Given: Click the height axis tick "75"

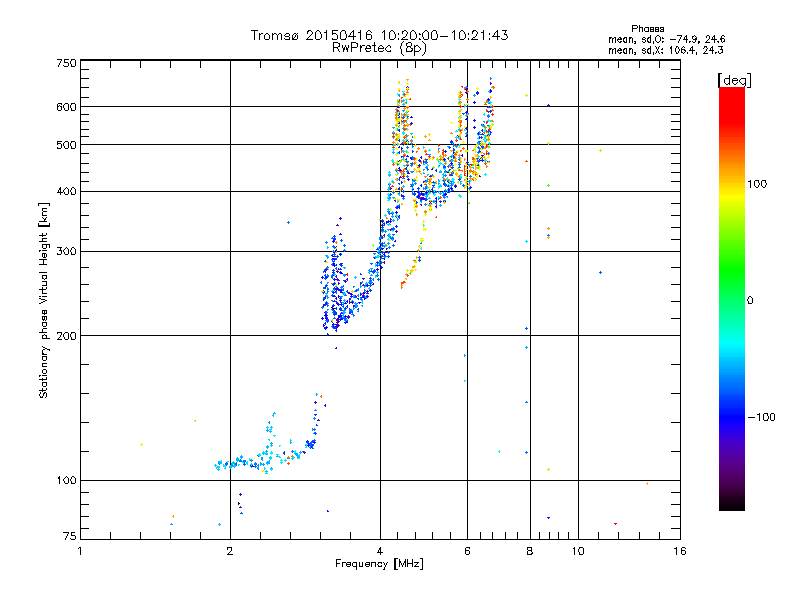Looking at the screenshot, I should point(70,536).
